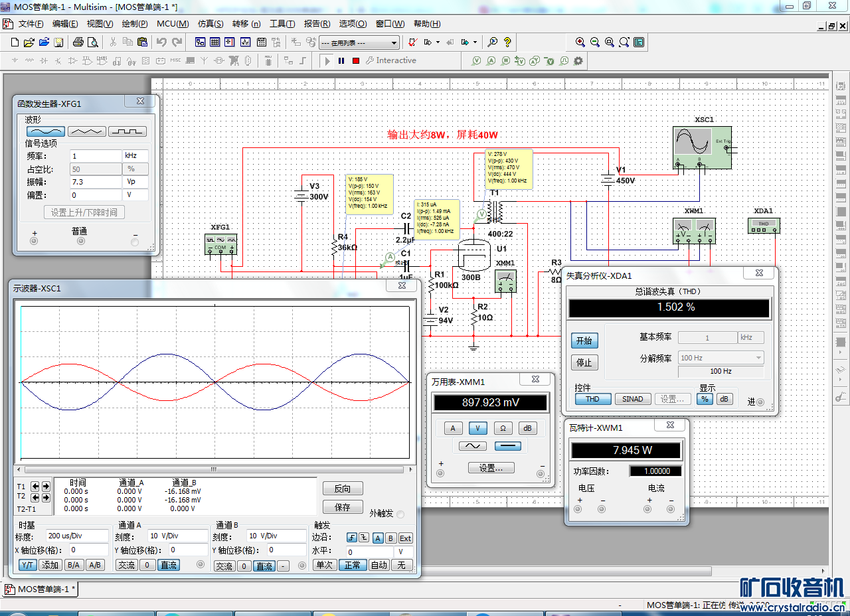Open the 工具(T) tools menu
850x616 pixels.
coord(282,24)
